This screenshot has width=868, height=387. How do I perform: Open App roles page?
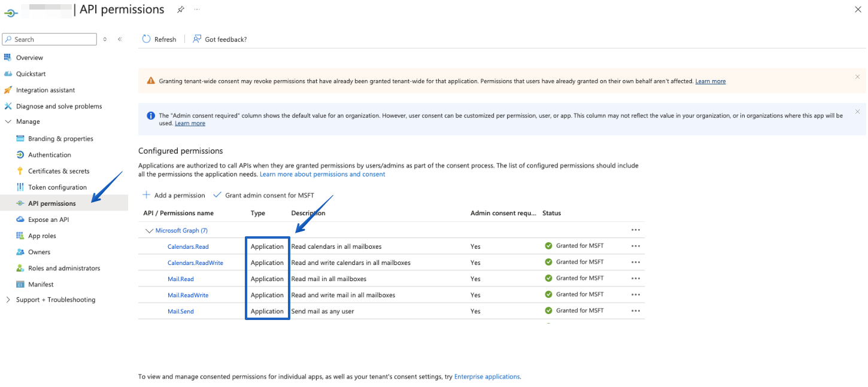point(42,236)
